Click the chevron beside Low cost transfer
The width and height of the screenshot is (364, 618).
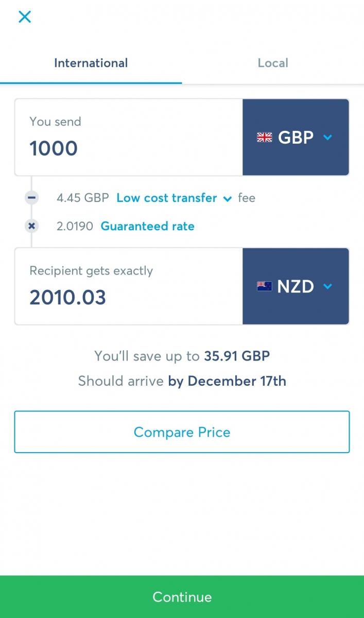[227, 199]
